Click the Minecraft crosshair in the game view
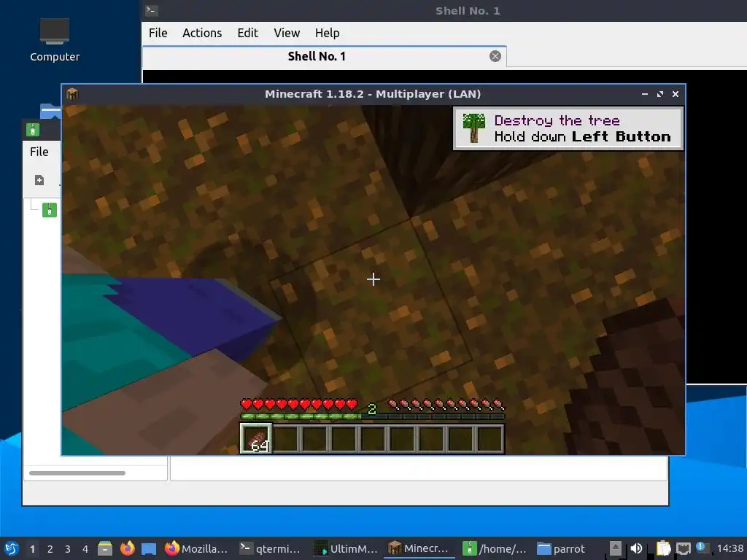 point(373,279)
